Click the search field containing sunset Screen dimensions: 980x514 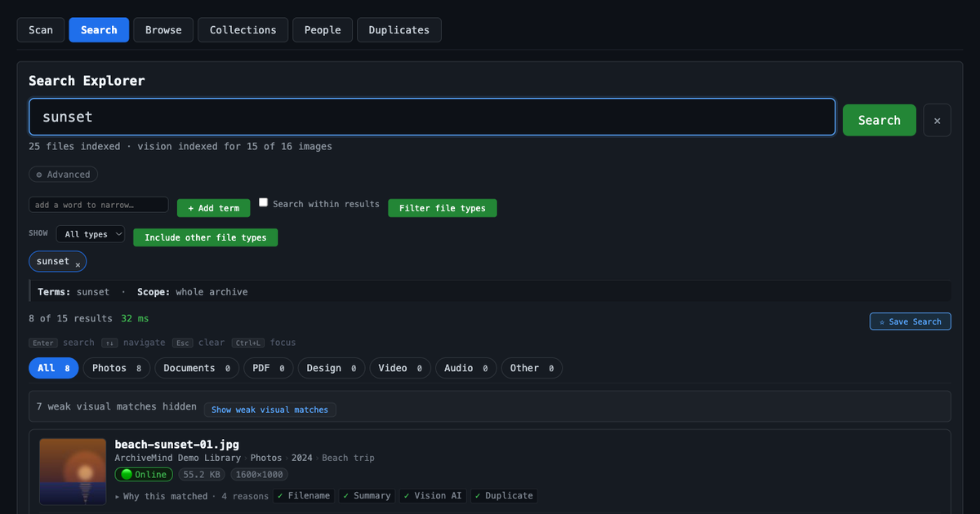point(432,117)
